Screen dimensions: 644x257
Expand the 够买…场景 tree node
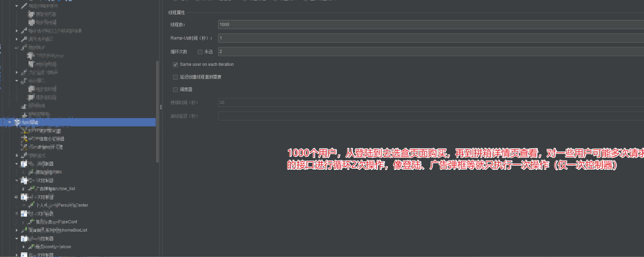[17, 31]
